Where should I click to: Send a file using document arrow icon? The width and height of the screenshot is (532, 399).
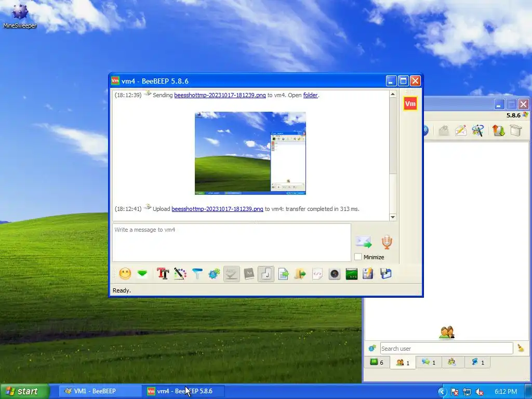coord(283,273)
